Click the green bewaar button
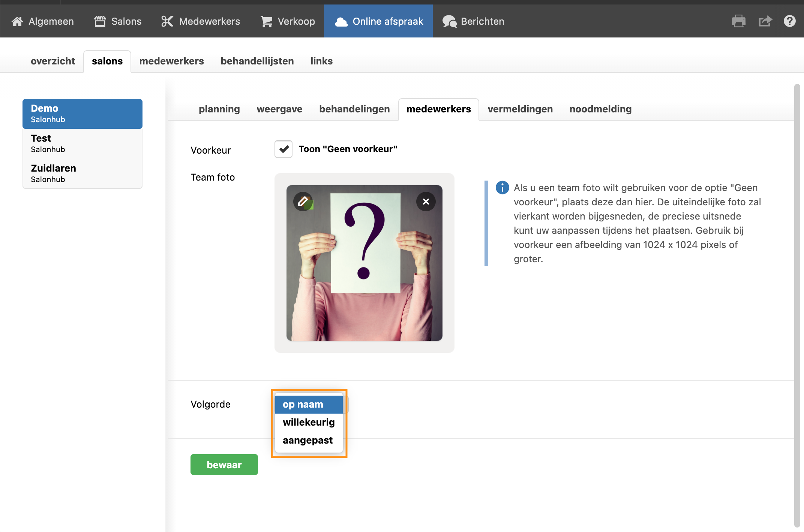 [x=224, y=465]
